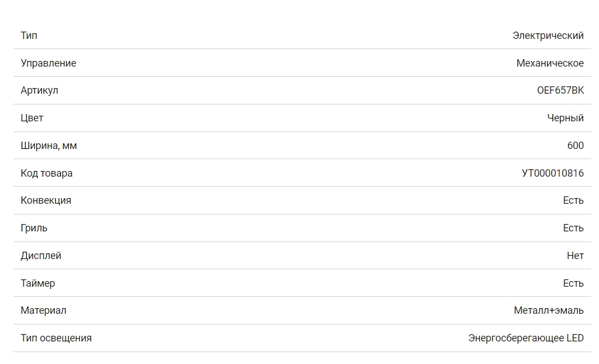The image size is (599, 364).
Task: Click the "Конвекция" label
Action: pos(46,200)
